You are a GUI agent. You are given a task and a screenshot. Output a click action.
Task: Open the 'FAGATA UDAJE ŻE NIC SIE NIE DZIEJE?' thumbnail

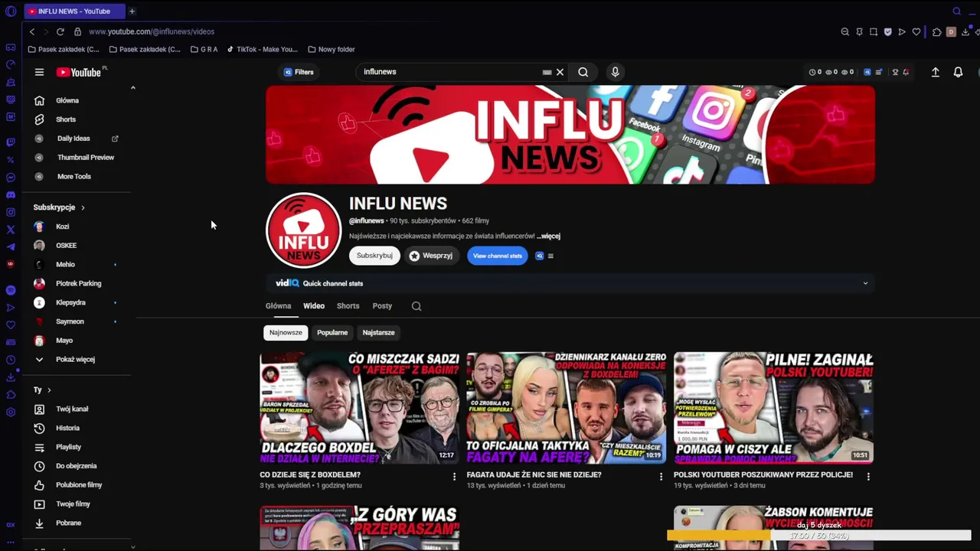pyautogui.click(x=567, y=408)
